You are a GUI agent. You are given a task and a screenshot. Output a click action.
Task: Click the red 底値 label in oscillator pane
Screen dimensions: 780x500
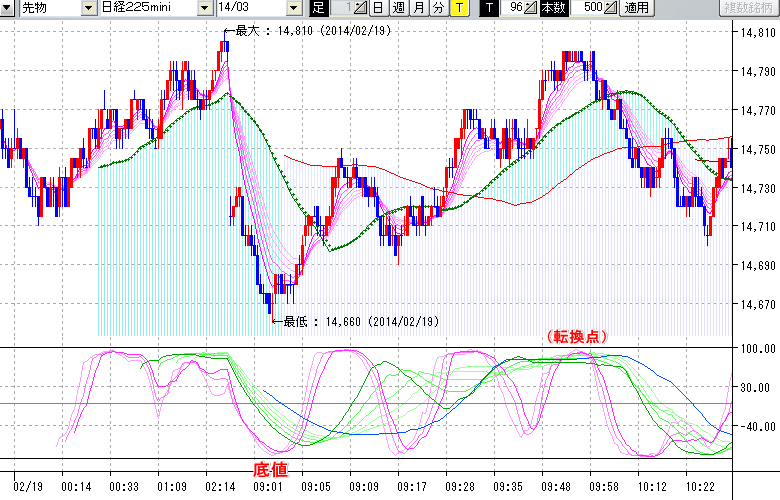click(x=272, y=468)
